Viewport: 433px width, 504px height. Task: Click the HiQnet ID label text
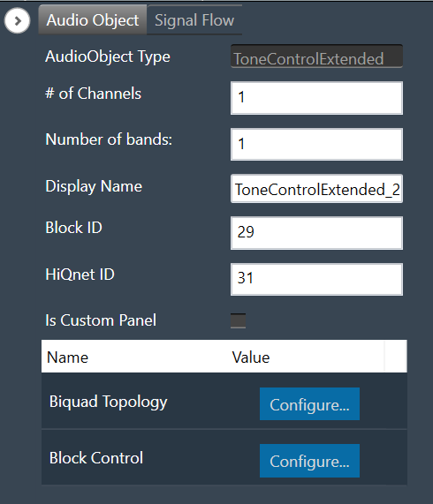coord(80,275)
